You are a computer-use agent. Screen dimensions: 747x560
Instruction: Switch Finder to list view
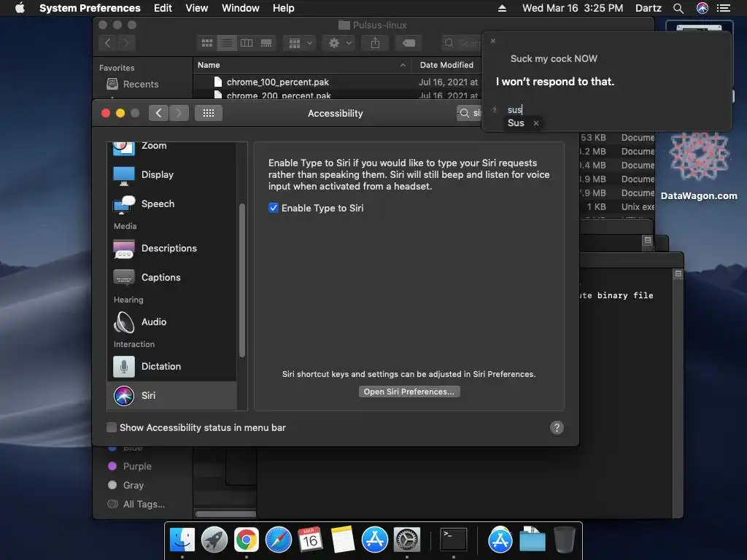pos(227,43)
